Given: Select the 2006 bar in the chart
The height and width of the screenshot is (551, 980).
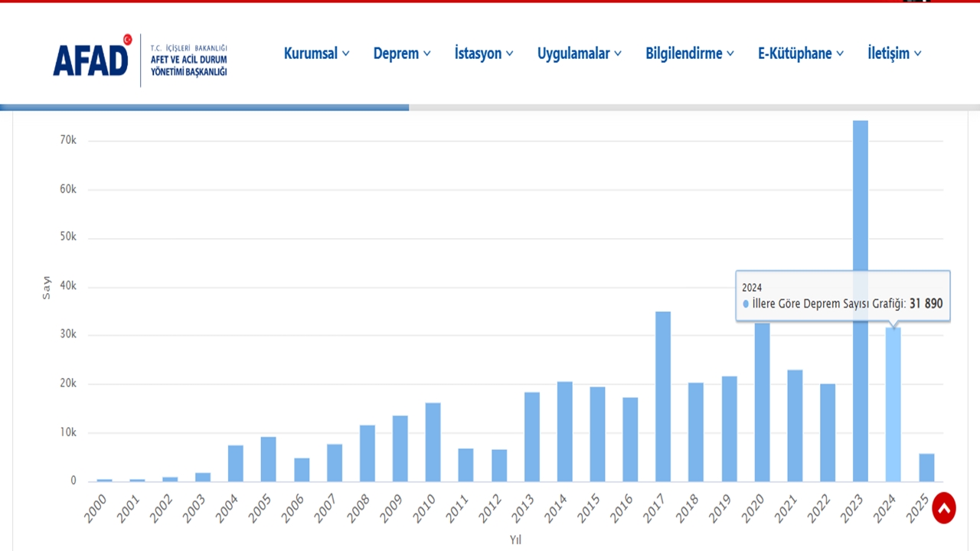Looking at the screenshot, I should tap(301, 470).
